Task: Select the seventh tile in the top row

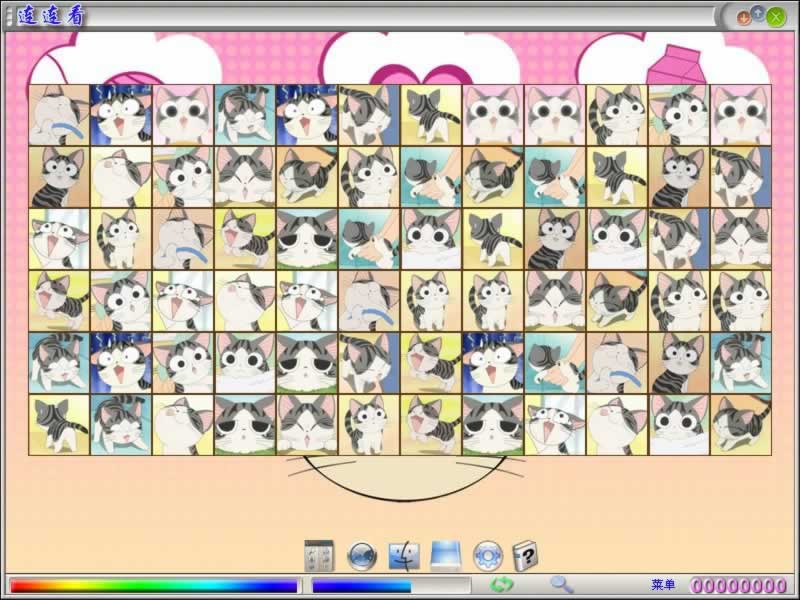Action: coord(432,115)
